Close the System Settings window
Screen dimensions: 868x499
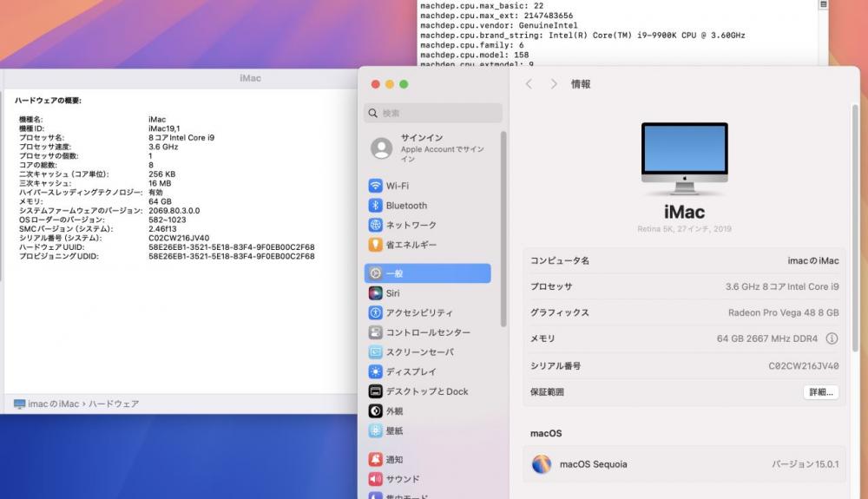coord(375,84)
